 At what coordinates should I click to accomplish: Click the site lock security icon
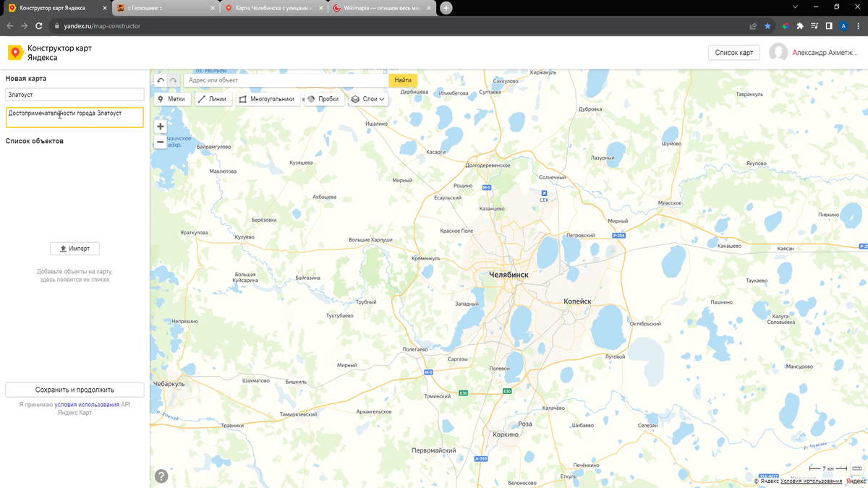[x=56, y=26]
